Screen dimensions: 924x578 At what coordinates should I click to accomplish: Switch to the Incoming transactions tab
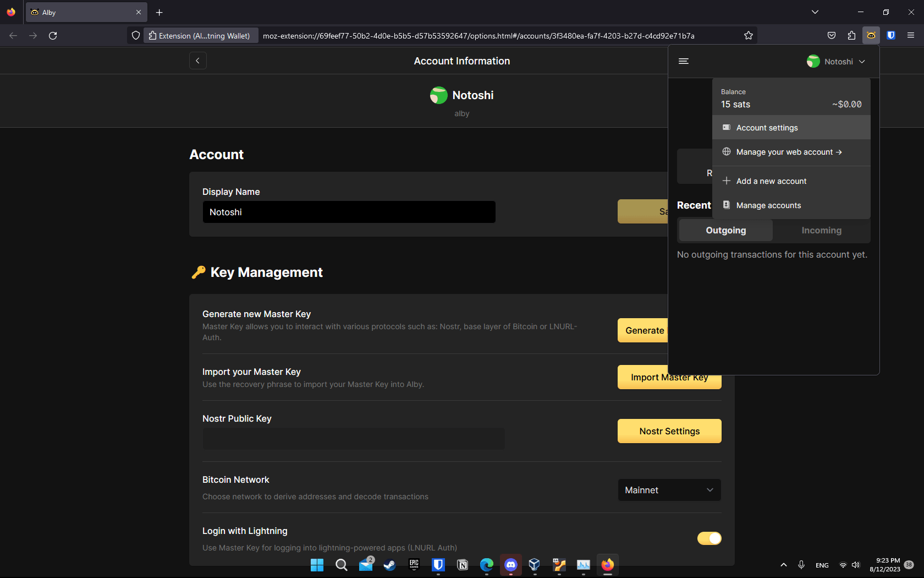[x=821, y=231]
